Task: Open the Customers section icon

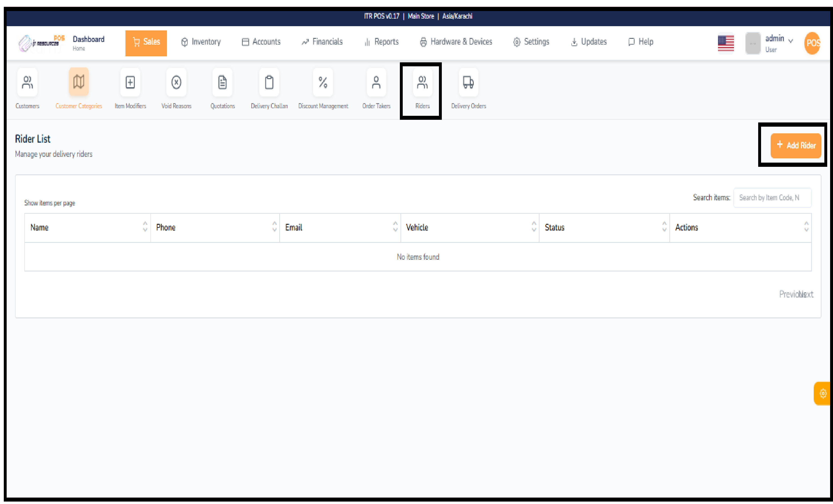Action: 27,89
